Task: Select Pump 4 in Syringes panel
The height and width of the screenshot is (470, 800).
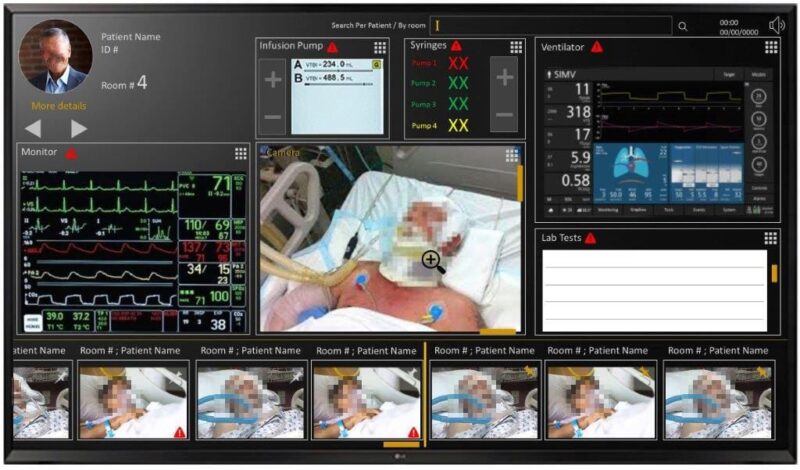Action: pyautogui.click(x=425, y=125)
